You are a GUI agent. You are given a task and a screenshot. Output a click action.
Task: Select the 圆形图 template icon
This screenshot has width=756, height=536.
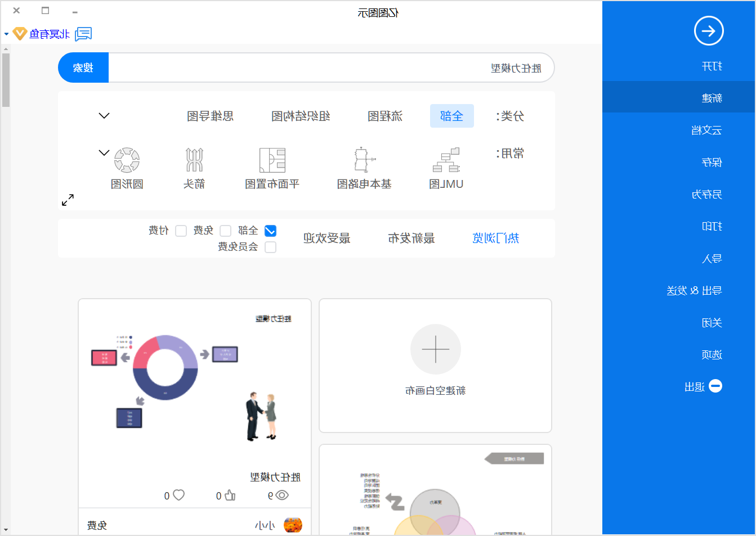point(127,160)
